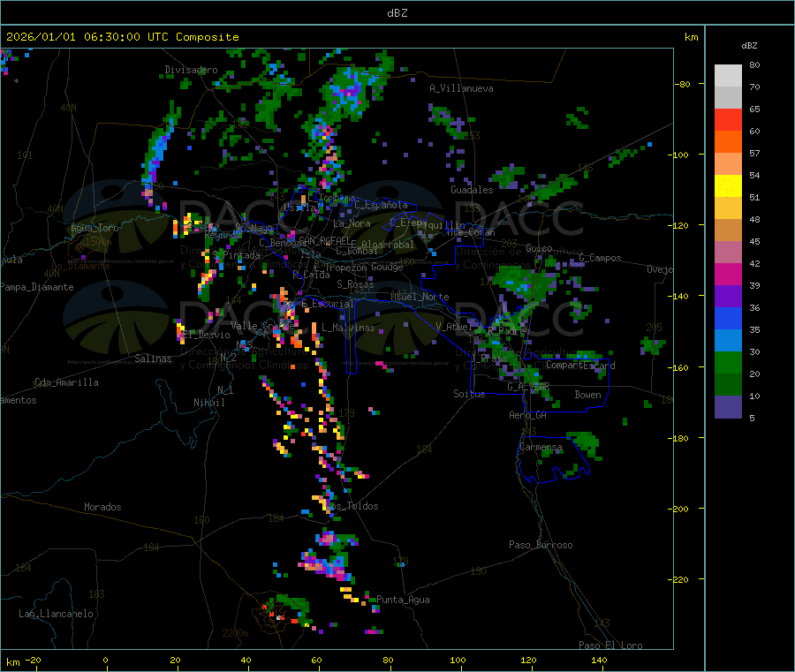The width and height of the screenshot is (795, 672).
Task: Click the Paso_Barroso map label
Action: pos(541,545)
